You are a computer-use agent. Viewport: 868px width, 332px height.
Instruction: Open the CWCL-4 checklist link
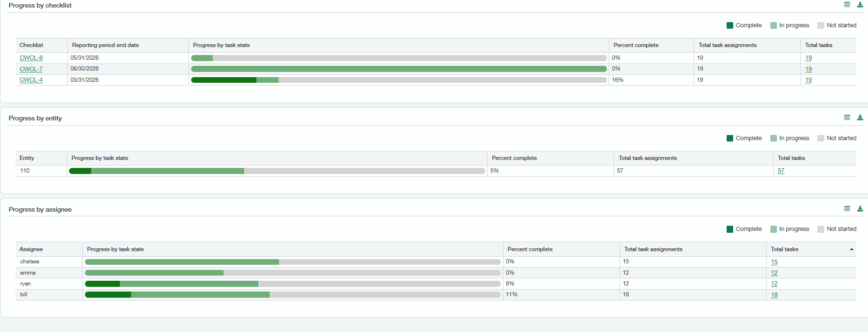(31, 80)
